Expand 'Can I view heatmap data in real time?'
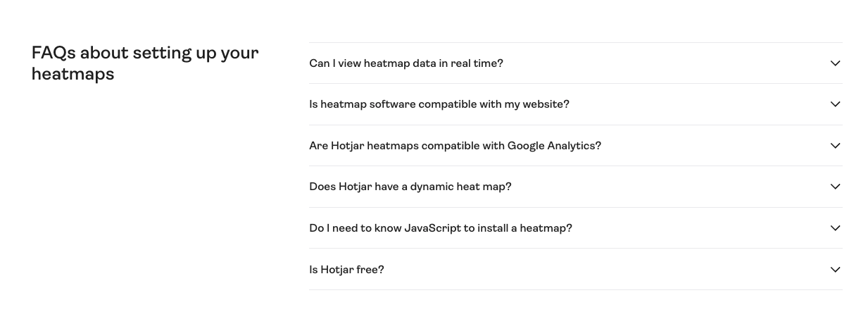 coord(406,63)
